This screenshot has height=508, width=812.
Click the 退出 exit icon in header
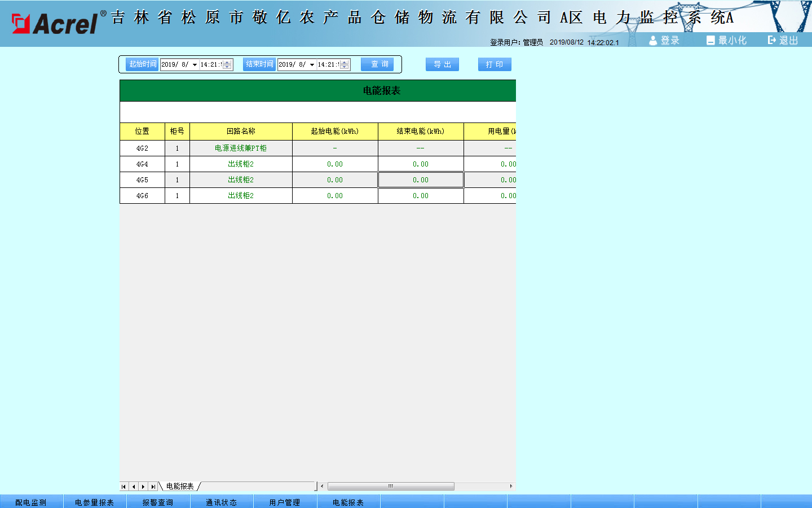(x=772, y=40)
